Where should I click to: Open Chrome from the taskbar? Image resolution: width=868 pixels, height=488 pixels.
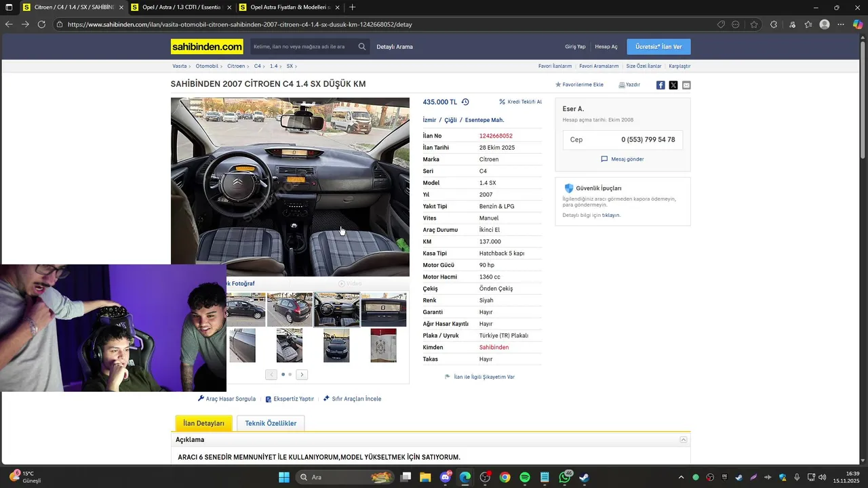505,477
